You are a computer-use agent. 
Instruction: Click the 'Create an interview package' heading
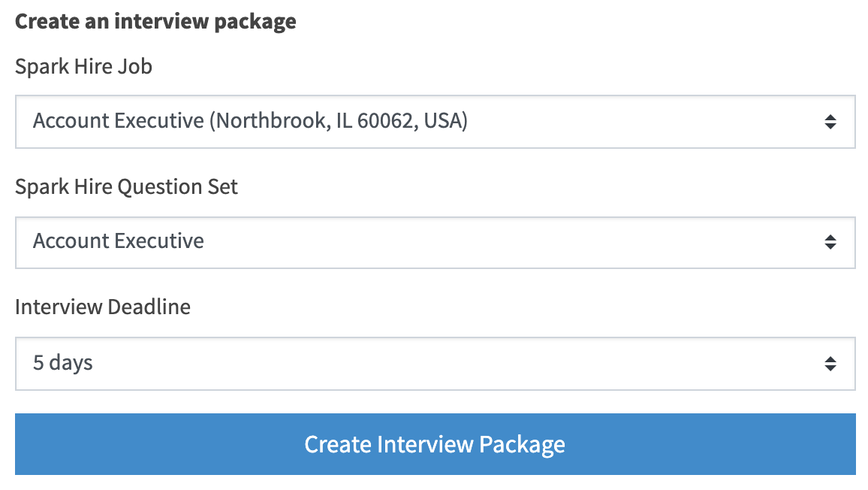[x=155, y=22]
